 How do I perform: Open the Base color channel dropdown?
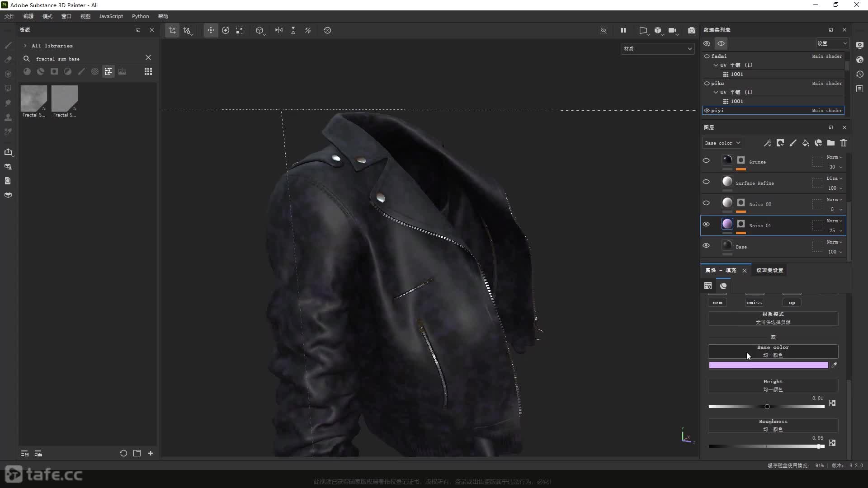722,143
